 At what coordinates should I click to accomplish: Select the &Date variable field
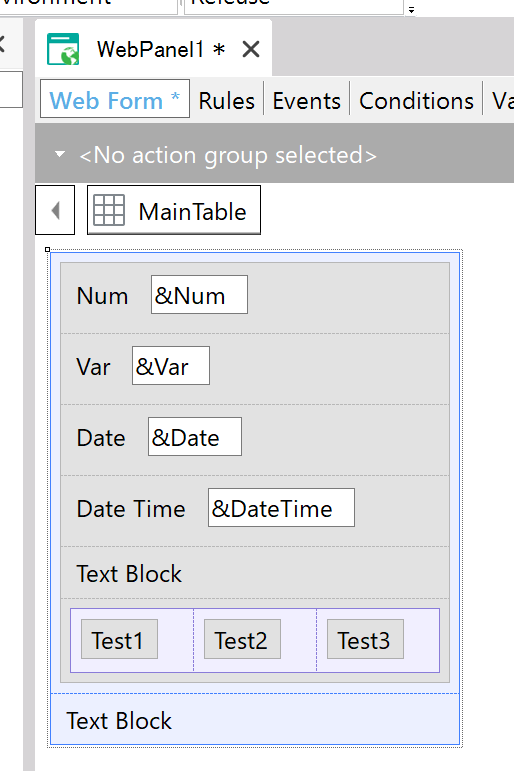click(195, 437)
